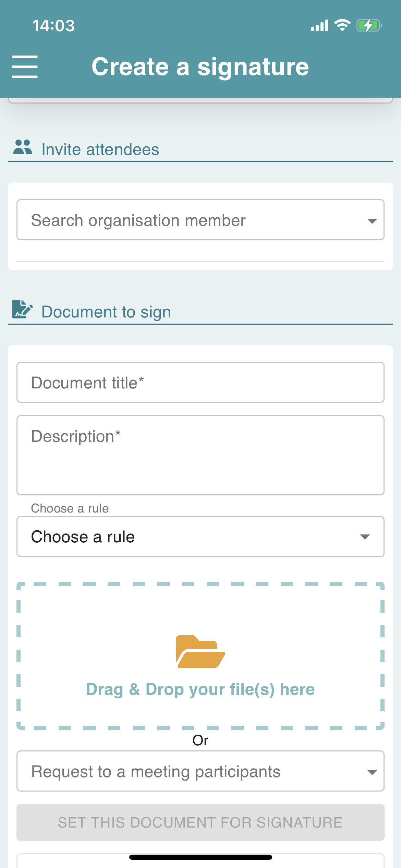Tap the Invite attendees people icon
Viewport: 401px width, 868px height.
click(x=23, y=147)
